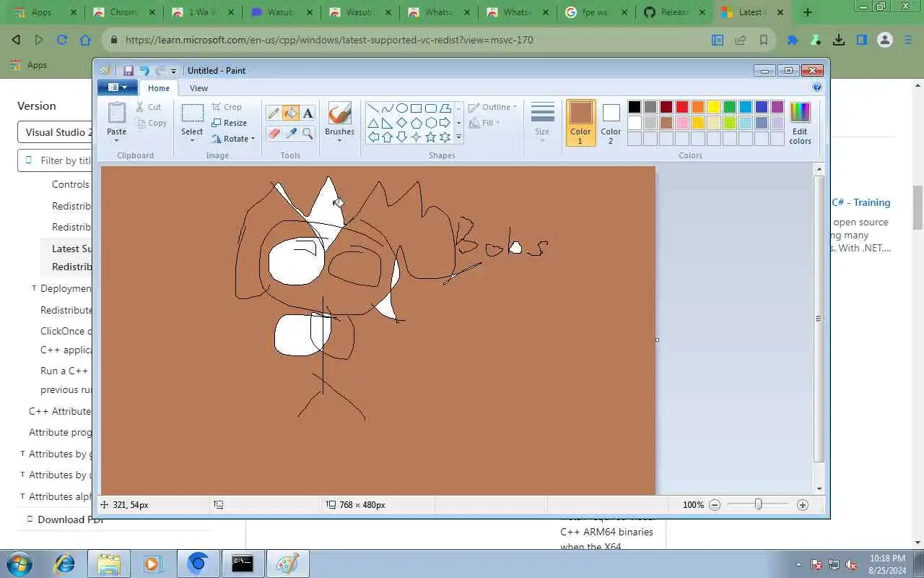Screen dimensions: 924x578
Task: Choose the Oval shape
Action: tap(402, 108)
